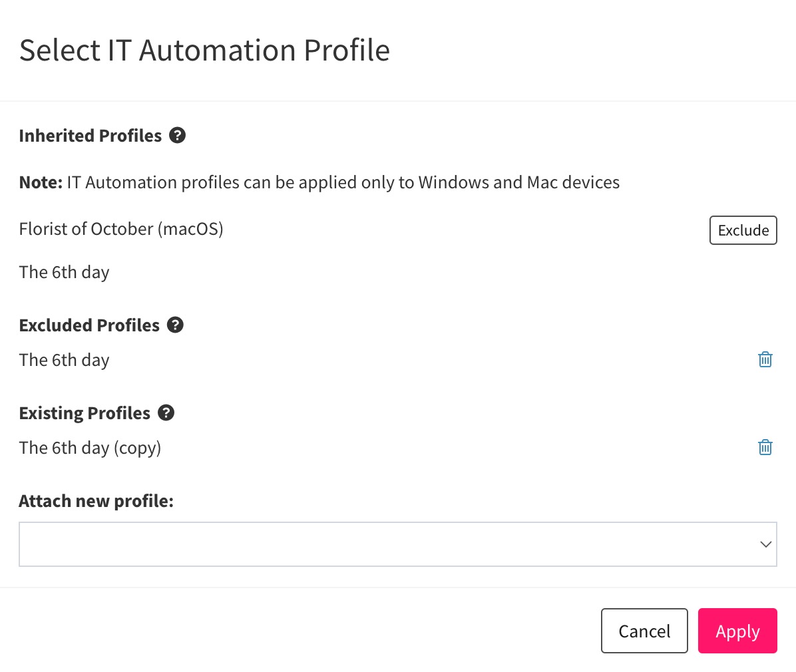
Task: Cancel the profile selection dialog
Action: [644, 631]
